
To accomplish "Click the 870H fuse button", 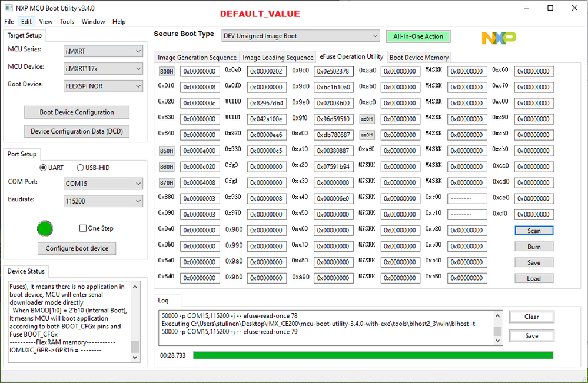I will 167,182.
